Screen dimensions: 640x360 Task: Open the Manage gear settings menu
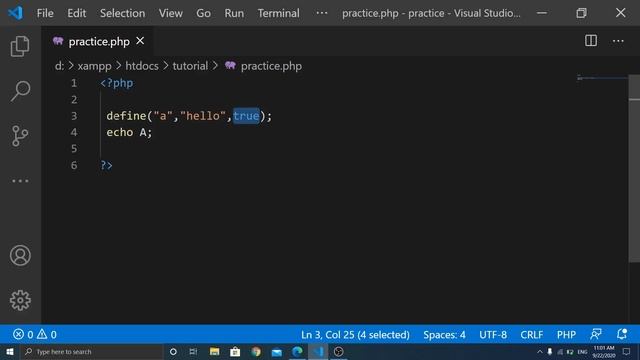[x=20, y=300]
